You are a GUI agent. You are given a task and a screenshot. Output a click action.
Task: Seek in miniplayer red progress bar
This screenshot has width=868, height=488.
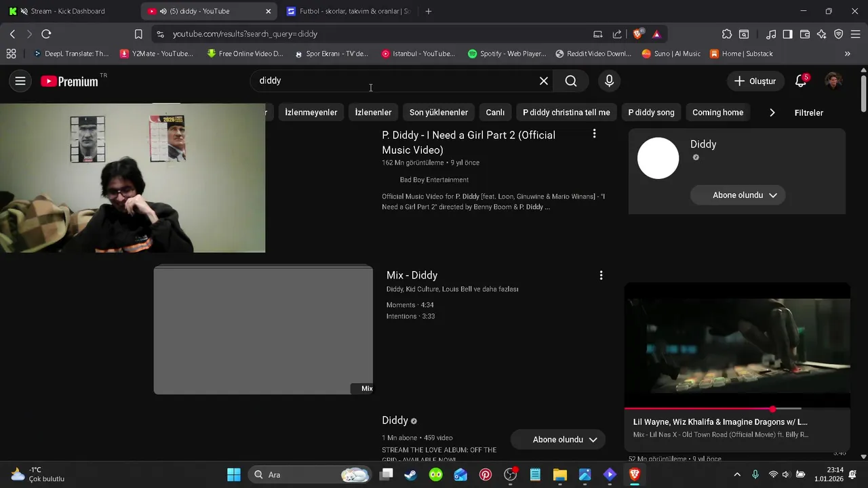713,409
